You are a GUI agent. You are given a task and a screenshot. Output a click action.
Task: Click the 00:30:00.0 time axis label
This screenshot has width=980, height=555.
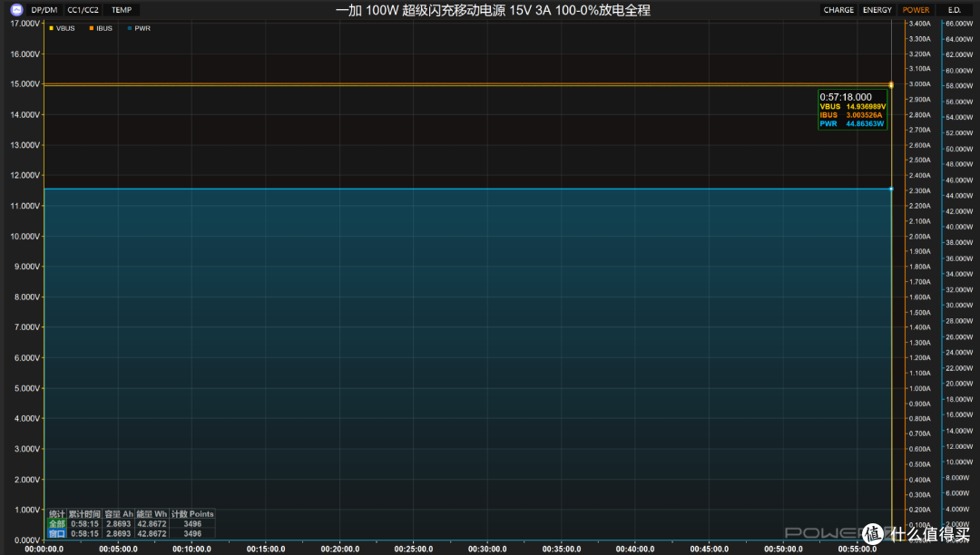(487, 549)
